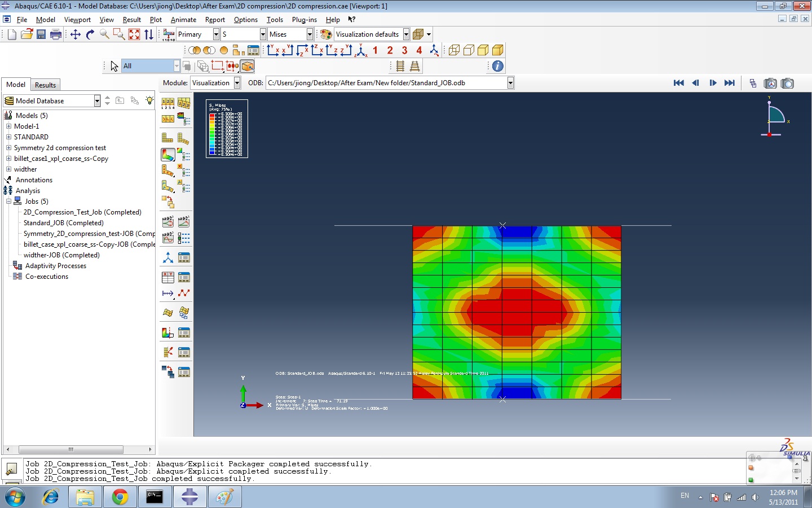
Task: Open the Create XY Data tool
Action: click(168, 277)
